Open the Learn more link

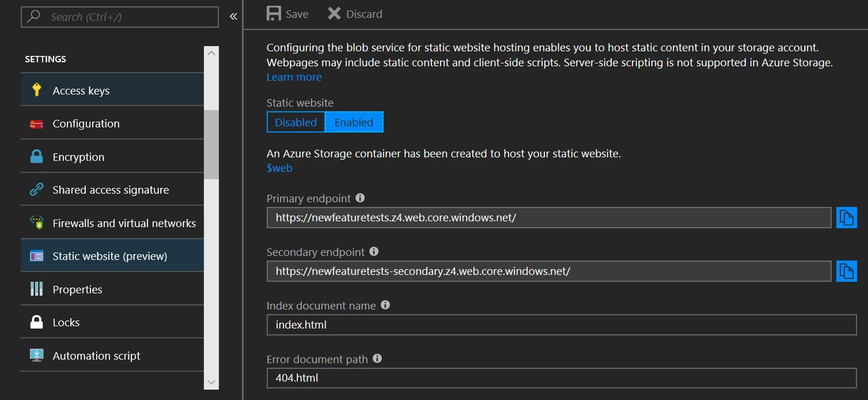pyautogui.click(x=294, y=77)
